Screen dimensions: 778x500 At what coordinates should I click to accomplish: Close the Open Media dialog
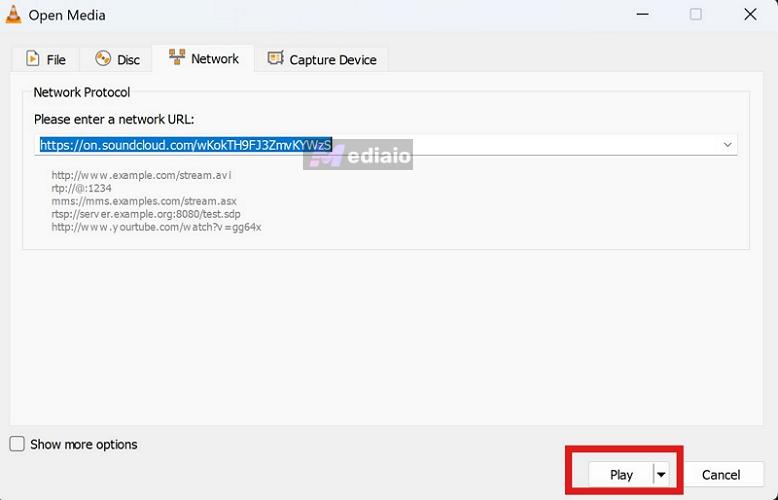pyautogui.click(x=750, y=14)
